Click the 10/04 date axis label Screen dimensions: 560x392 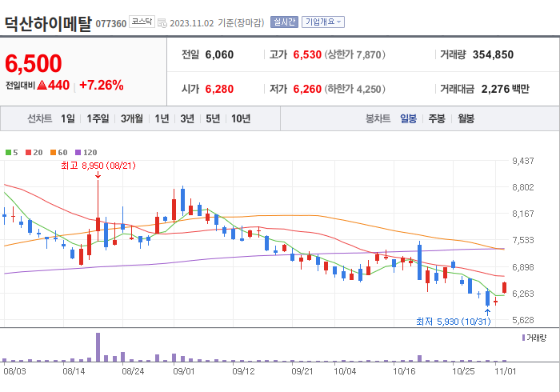(345, 371)
